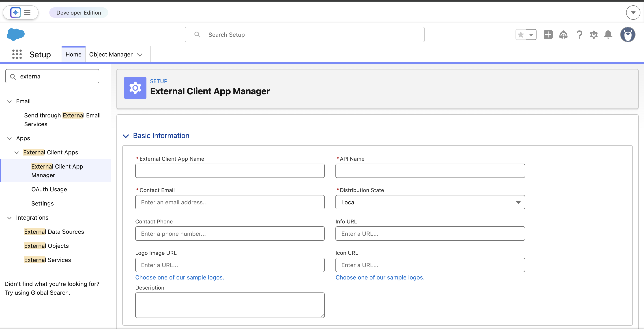Screen dimensions: 644x329
Task: Open the Help question mark icon
Action: tap(579, 35)
